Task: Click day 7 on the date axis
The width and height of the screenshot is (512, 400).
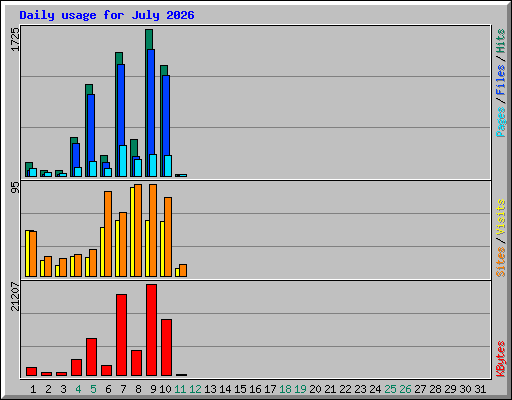Action: [123, 389]
